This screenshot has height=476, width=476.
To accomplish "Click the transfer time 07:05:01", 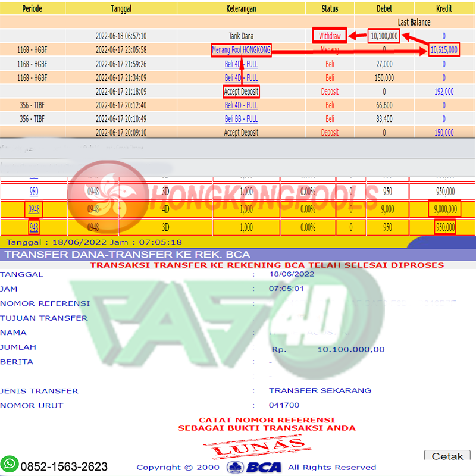I will click(286, 289).
